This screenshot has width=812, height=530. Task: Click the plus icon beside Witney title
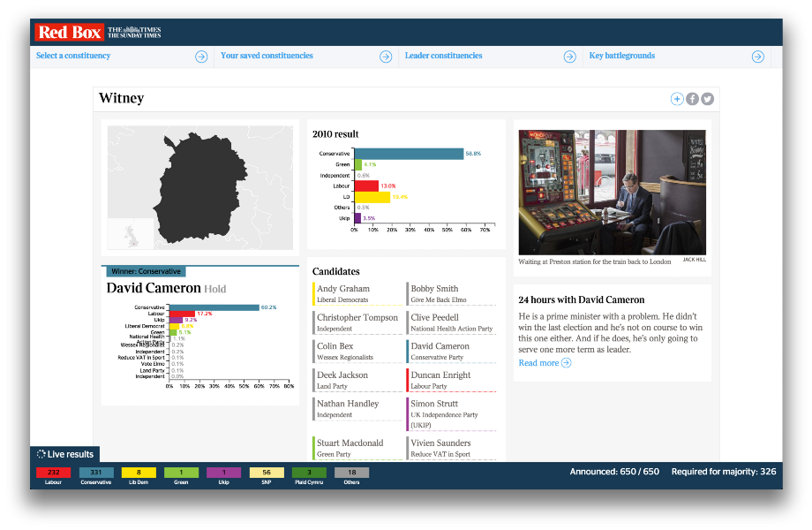click(x=677, y=99)
